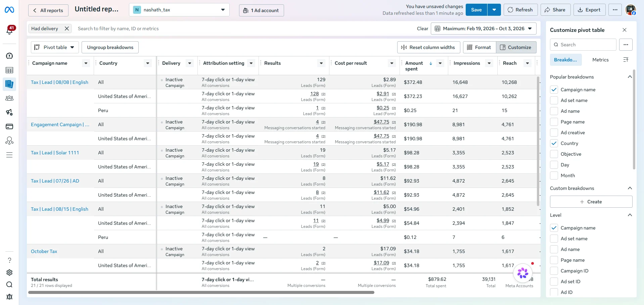Check the Ad creative breakdown checkbox
The image size is (644, 305).
pyautogui.click(x=554, y=133)
